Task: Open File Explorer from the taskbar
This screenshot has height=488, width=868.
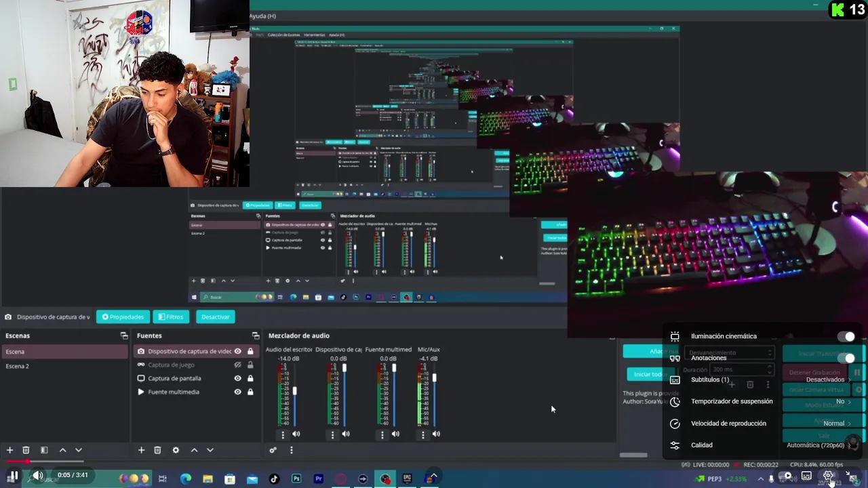Action: (x=208, y=479)
